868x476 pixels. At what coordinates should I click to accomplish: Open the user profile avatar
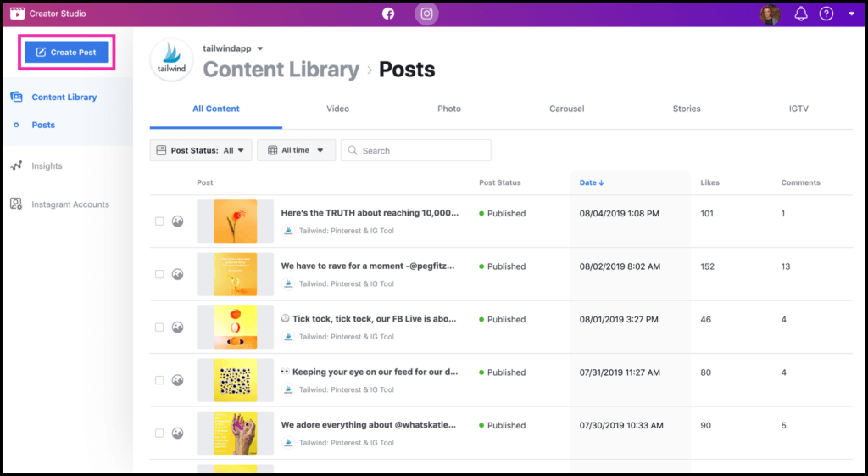pos(770,14)
